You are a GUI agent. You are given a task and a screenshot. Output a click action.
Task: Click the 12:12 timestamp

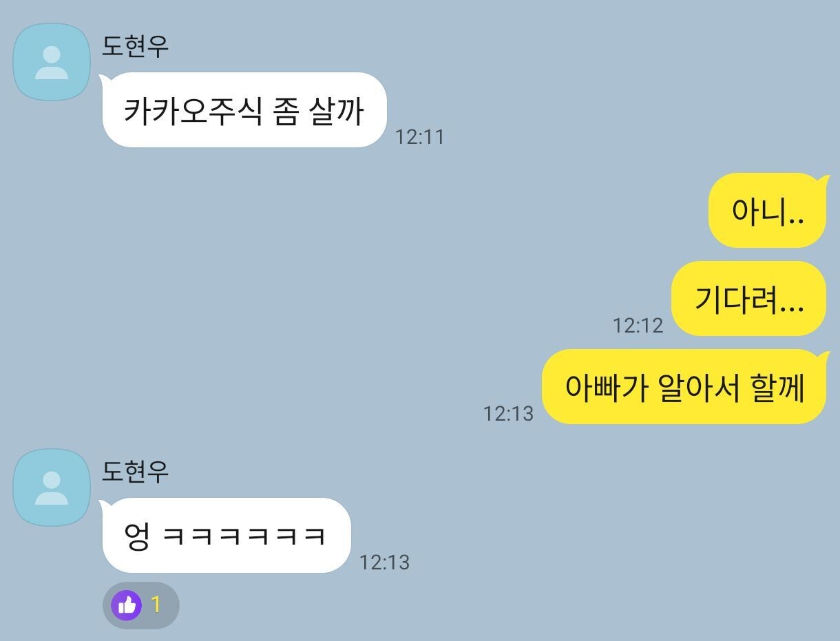638,325
